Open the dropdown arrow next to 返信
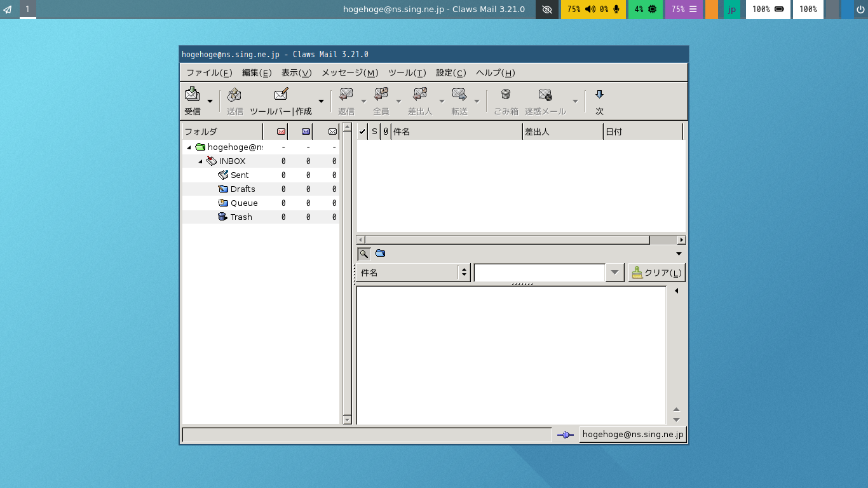This screenshot has width=868, height=488. (364, 101)
